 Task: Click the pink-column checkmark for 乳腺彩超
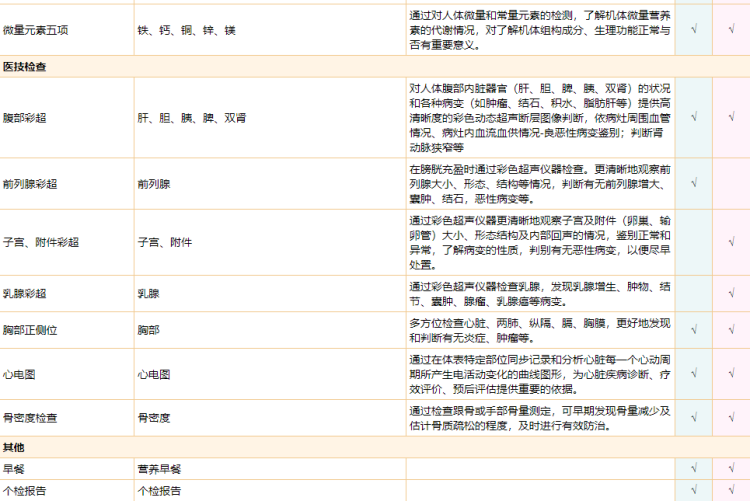(731, 293)
